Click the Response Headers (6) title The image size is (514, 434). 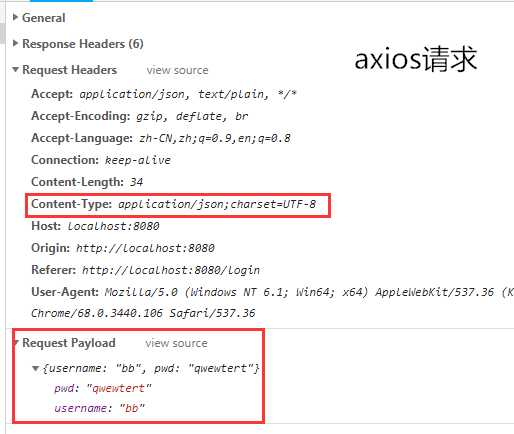point(83,44)
